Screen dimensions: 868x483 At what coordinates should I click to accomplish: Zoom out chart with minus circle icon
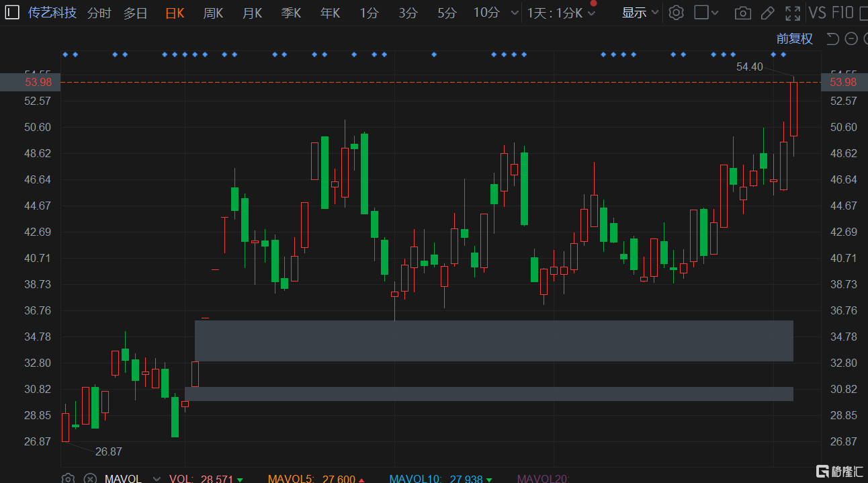pyautogui.click(x=851, y=39)
